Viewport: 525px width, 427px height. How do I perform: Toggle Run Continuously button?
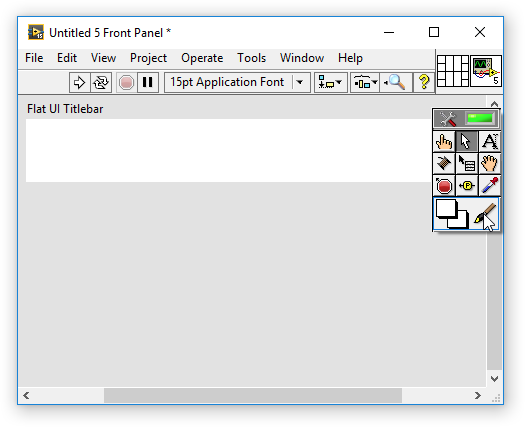pyautogui.click(x=101, y=82)
